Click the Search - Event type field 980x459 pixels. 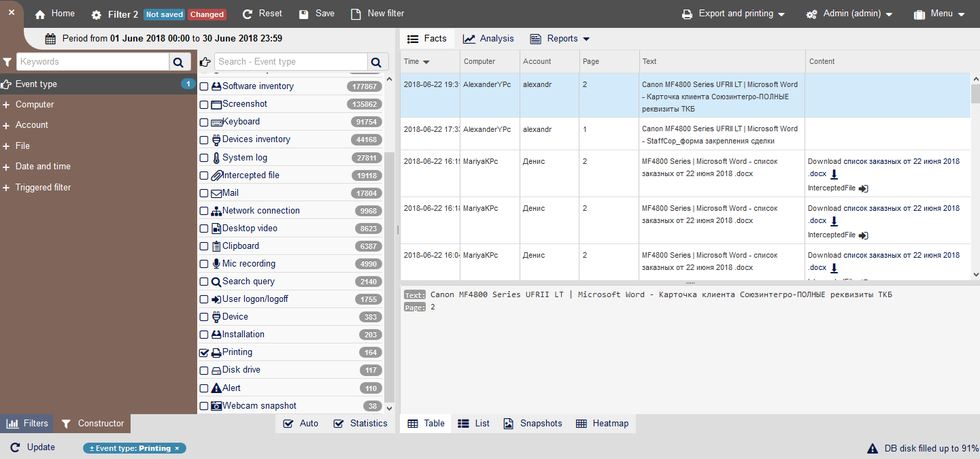point(290,62)
